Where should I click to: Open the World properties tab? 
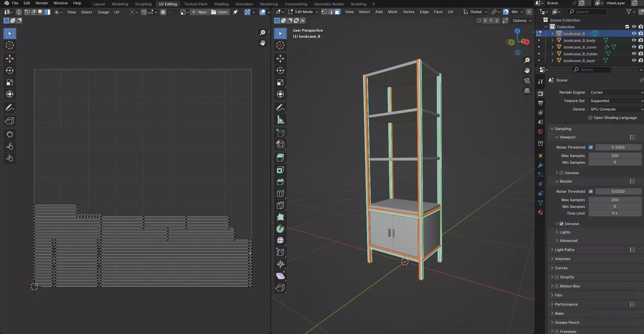[541, 131]
